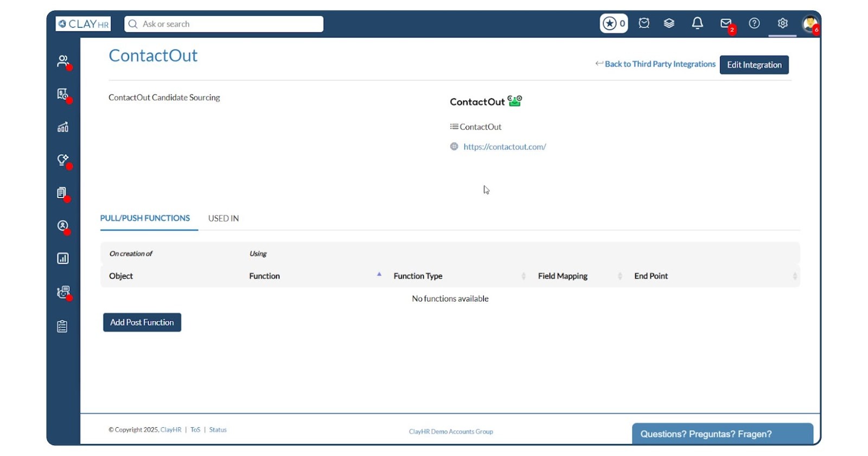Click the globe icon beside website URL
Image resolution: width=868 pixels, height=456 pixels.
click(454, 146)
